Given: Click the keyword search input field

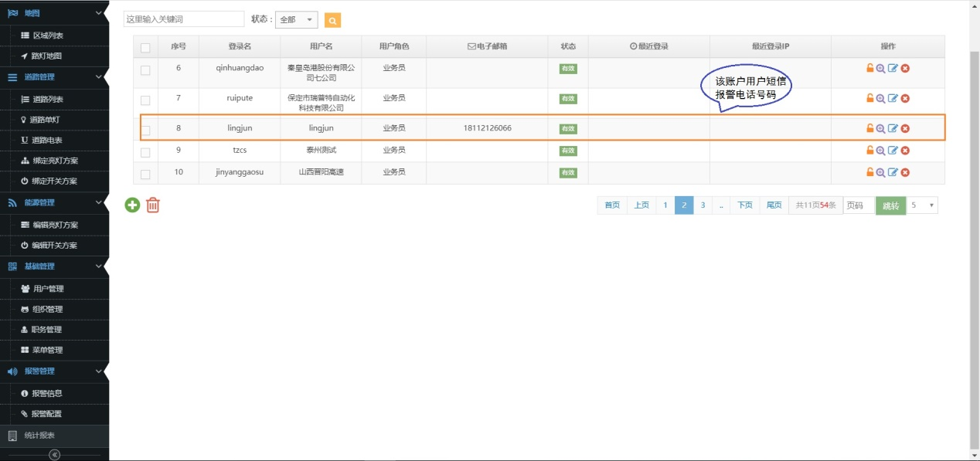Looking at the screenshot, I should [x=184, y=19].
